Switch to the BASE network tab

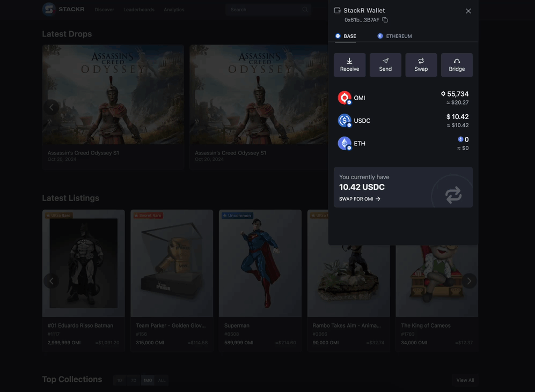346,36
